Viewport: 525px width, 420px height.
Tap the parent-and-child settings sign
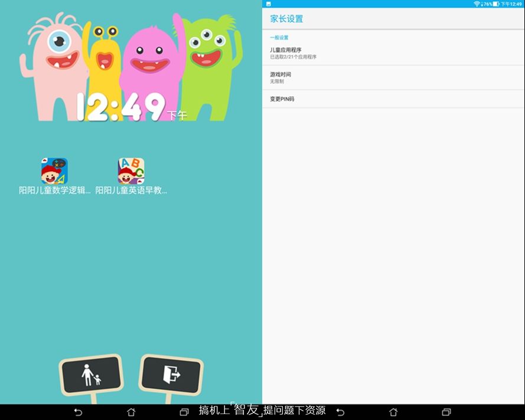coord(91,375)
